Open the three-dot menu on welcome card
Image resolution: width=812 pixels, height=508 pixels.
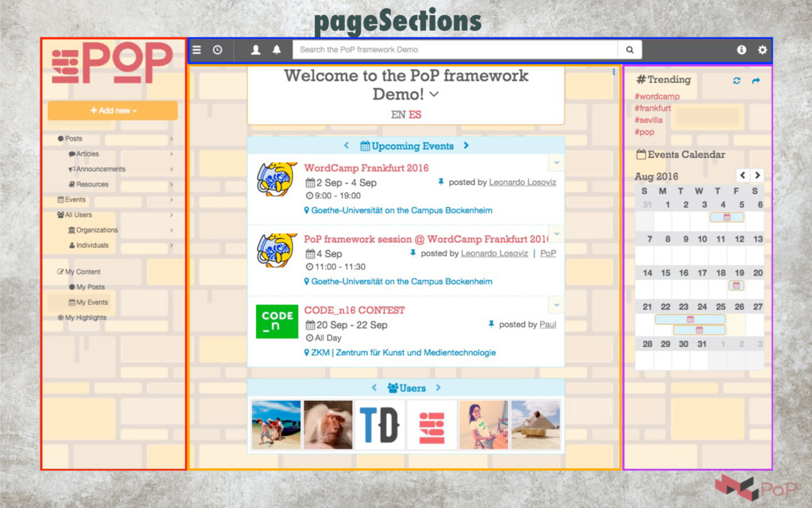[x=614, y=72]
